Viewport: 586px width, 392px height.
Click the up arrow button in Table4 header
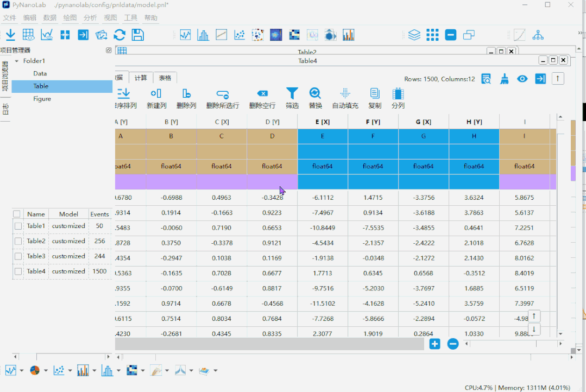(558, 79)
